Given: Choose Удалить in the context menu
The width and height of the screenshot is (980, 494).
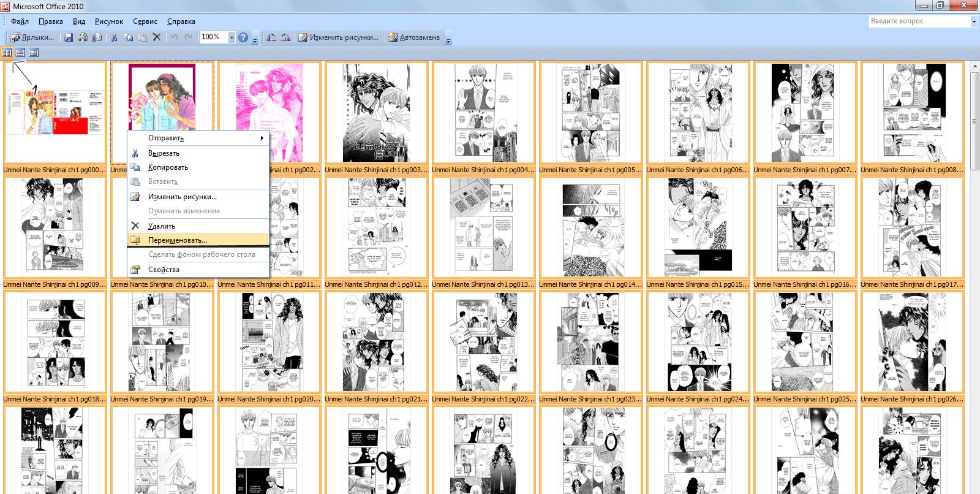Looking at the screenshot, I should click(x=198, y=226).
